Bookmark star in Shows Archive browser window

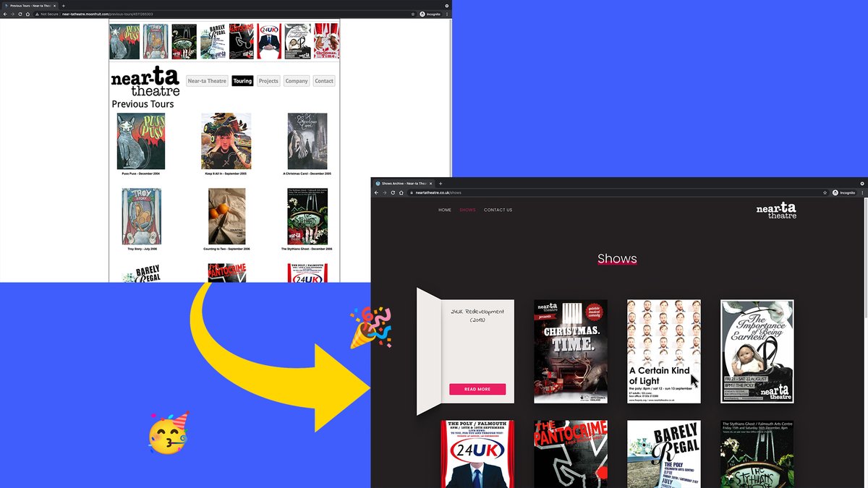825,192
